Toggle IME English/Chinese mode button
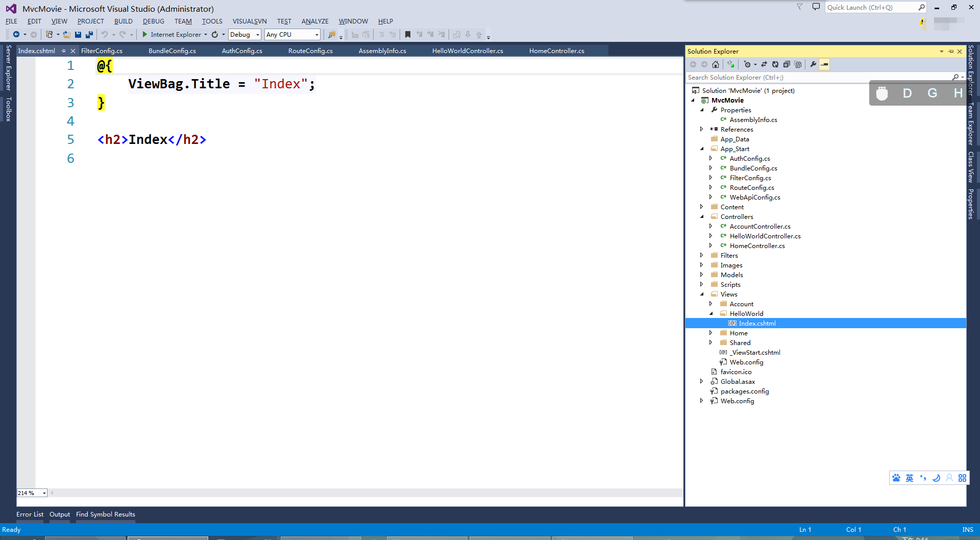The height and width of the screenshot is (540, 980). pos(910,478)
